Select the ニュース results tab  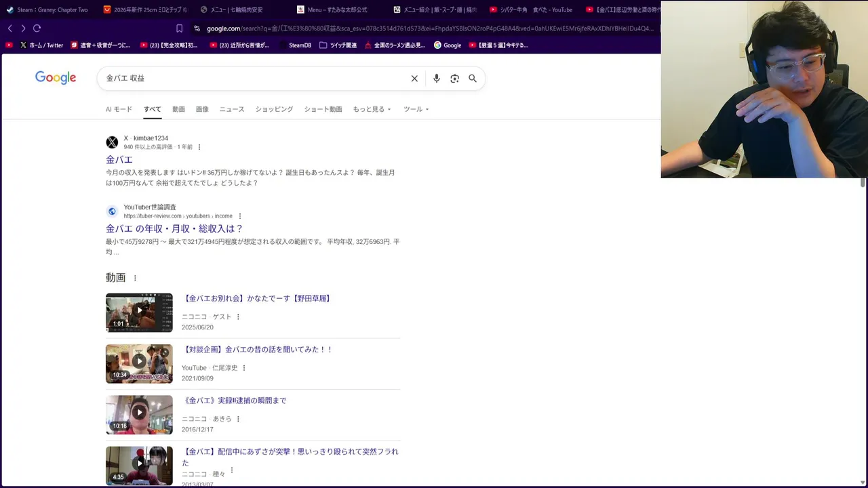(x=232, y=109)
